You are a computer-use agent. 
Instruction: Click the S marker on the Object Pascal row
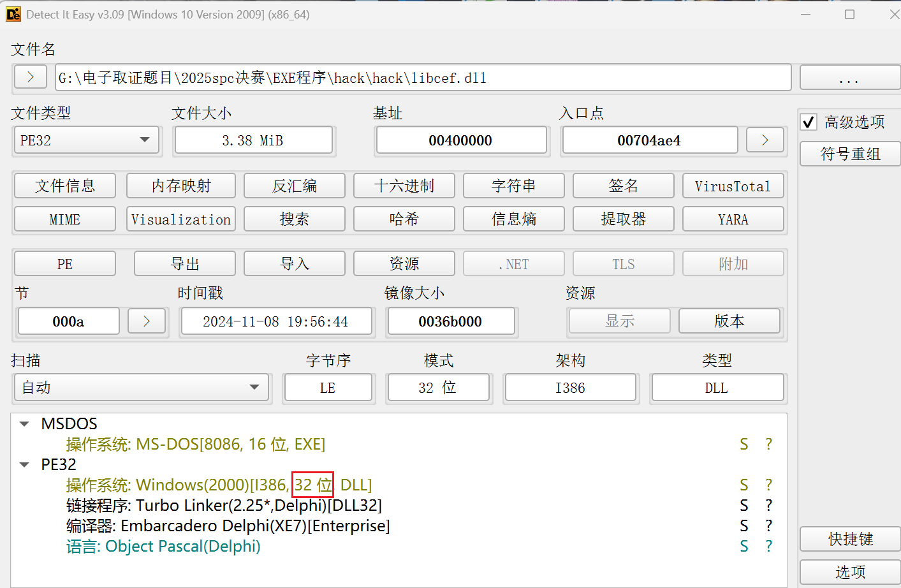744,547
